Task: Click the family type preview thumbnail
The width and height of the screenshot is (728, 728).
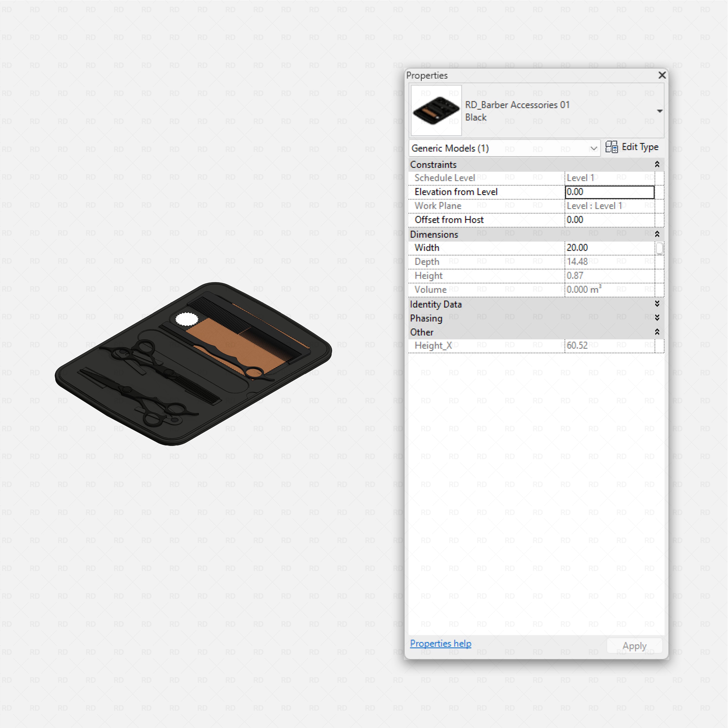Action: tap(436, 110)
